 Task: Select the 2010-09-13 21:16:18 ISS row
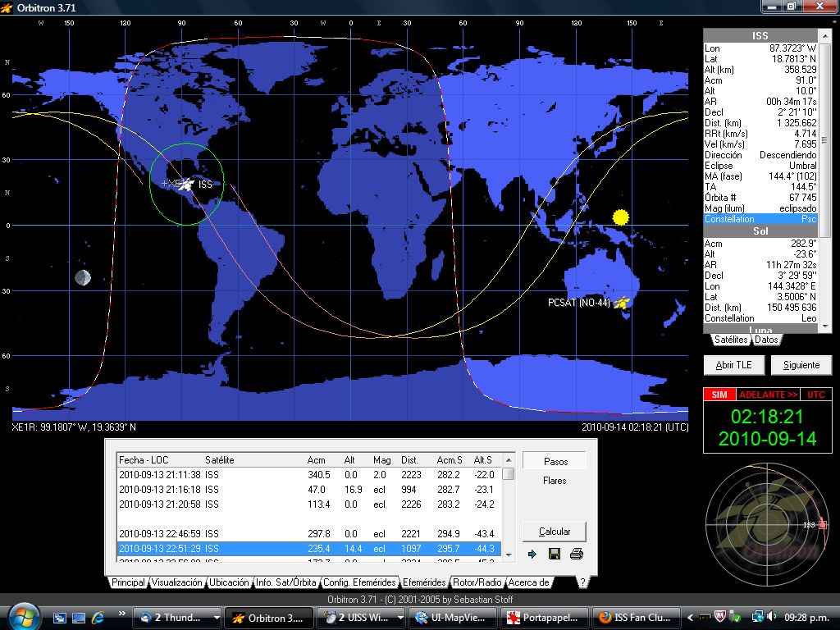309,490
